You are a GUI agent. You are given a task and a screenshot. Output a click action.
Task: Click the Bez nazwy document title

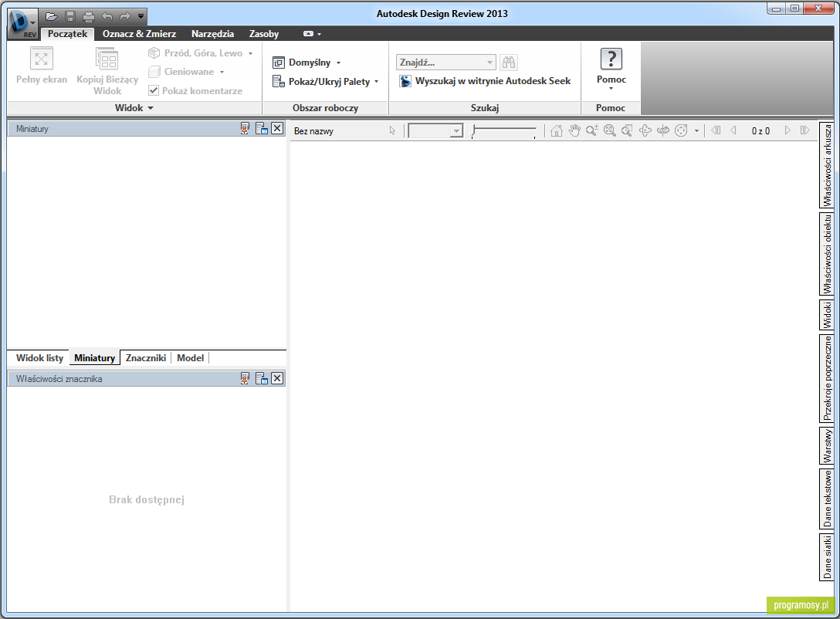(x=313, y=131)
